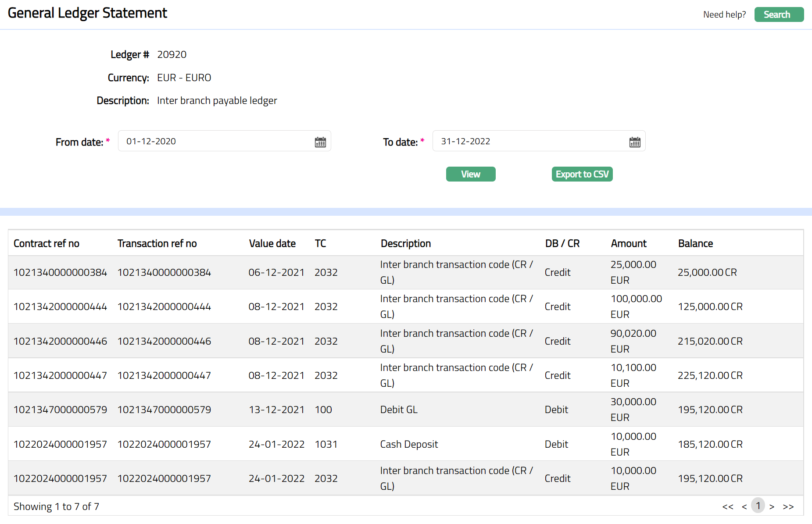This screenshot has height=524, width=812.
Task: Select contract reference 1021340000000384
Action: pyautogui.click(x=60, y=272)
